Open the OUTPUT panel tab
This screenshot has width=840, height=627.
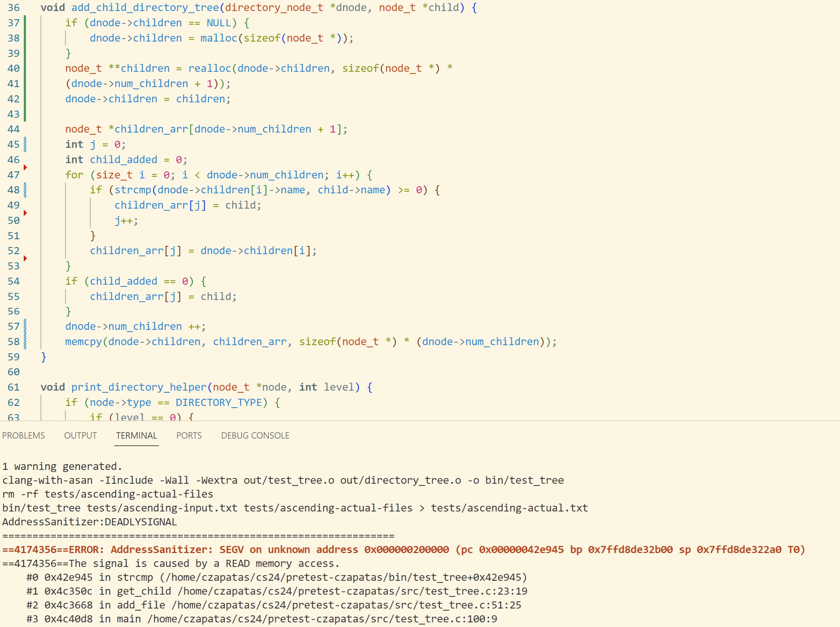[x=80, y=435]
